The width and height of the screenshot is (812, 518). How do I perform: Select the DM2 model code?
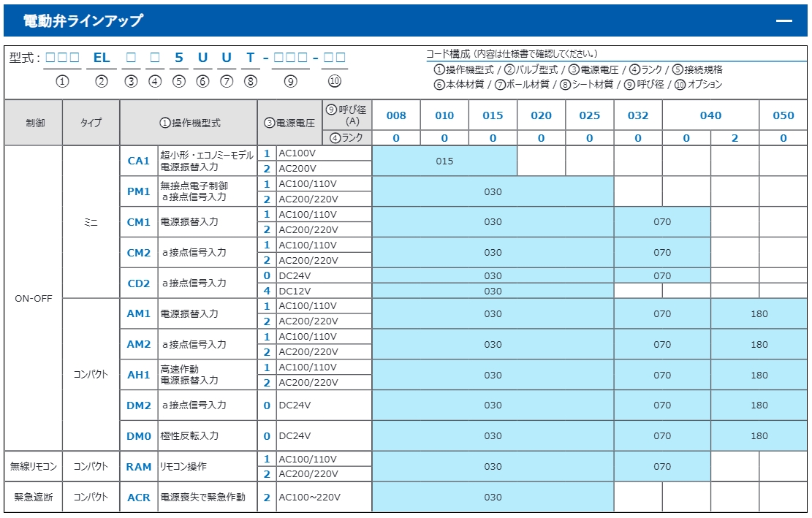139,405
